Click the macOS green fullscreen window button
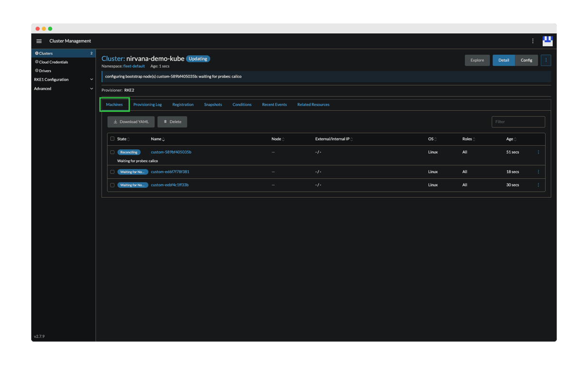The width and height of the screenshot is (588, 365). (x=50, y=29)
